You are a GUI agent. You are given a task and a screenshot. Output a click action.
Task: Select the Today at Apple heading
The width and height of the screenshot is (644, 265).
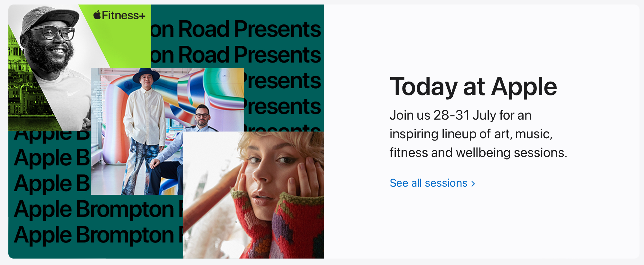(x=473, y=87)
